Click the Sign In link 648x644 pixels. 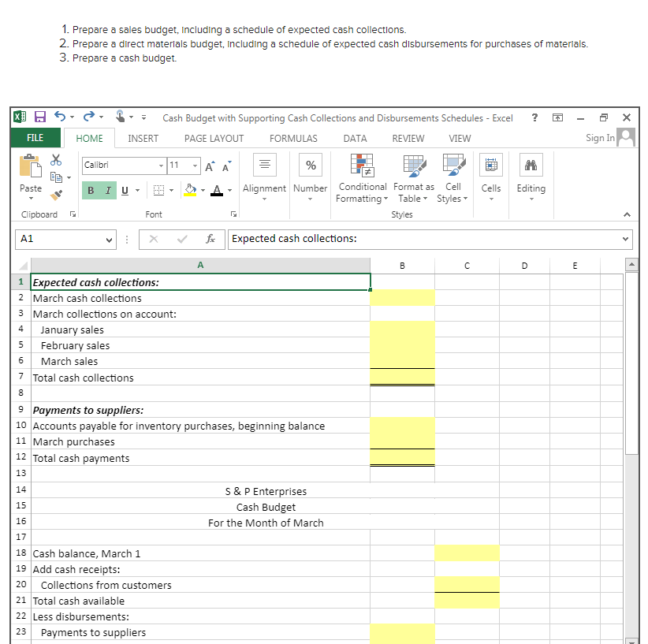[x=599, y=138]
